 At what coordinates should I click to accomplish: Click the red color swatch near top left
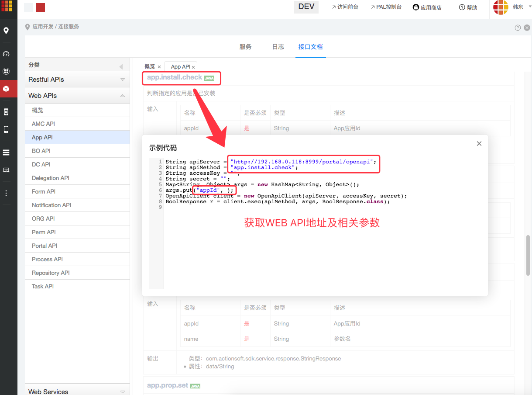(40, 7)
